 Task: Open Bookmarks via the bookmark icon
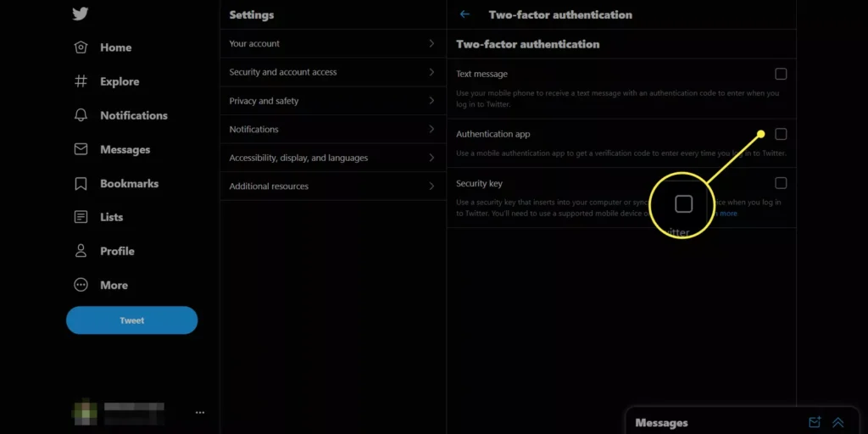coord(81,183)
